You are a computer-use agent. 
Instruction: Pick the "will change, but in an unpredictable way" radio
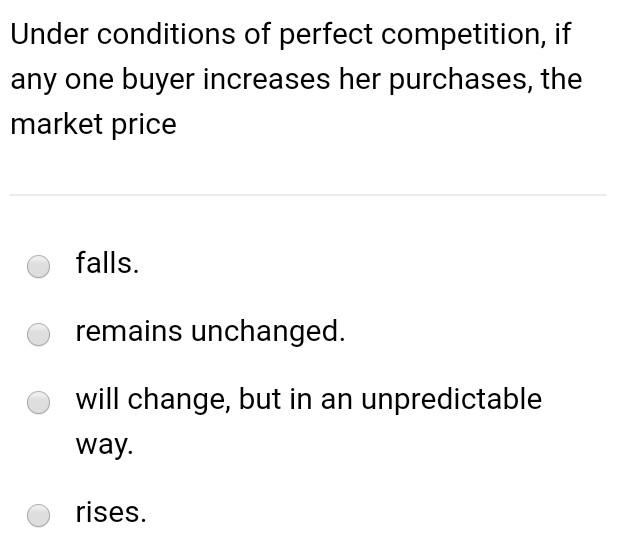tap(38, 402)
